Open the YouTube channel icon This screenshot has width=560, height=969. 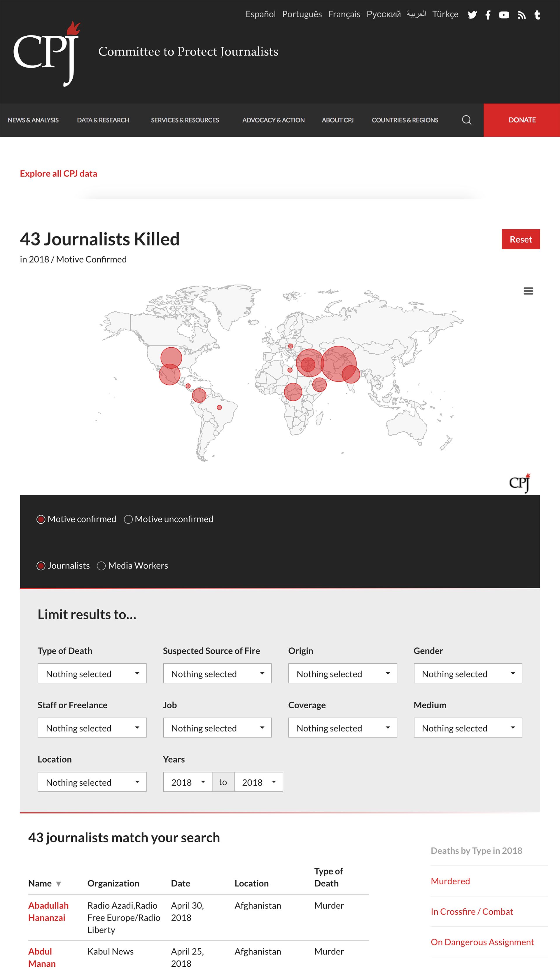tap(504, 15)
